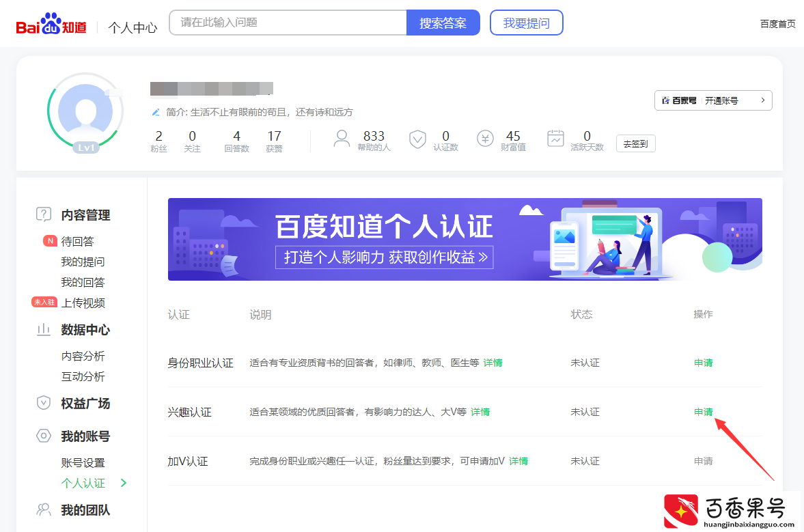The width and height of the screenshot is (804, 532).
Task: Open 详情 link for 兴趣认证
Action: (480, 412)
